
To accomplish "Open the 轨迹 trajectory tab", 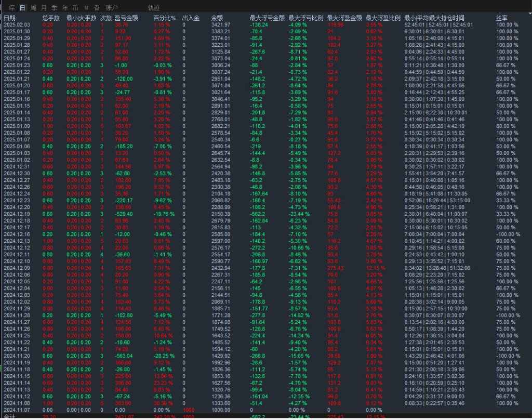I will pyautogui.click(x=153, y=8).
